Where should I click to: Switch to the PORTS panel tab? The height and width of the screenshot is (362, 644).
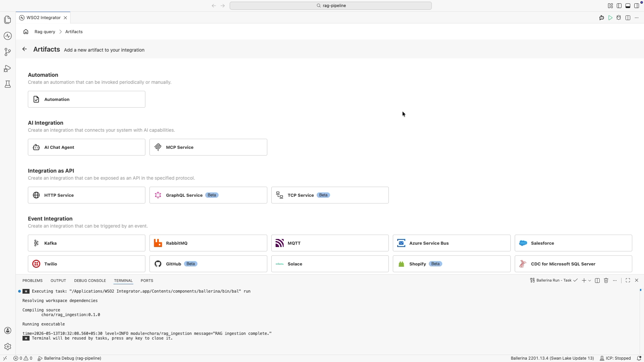(x=147, y=281)
